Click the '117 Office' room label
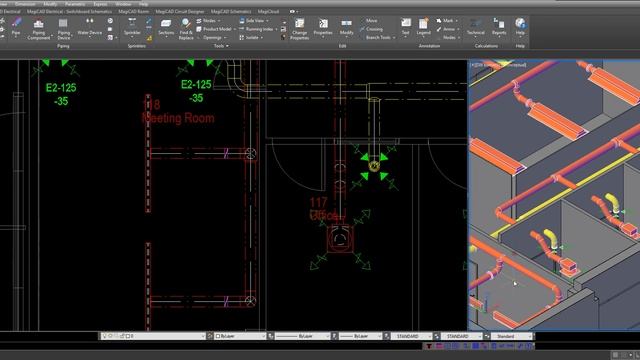The width and height of the screenshot is (640, 360). click(x=324, y=209)
